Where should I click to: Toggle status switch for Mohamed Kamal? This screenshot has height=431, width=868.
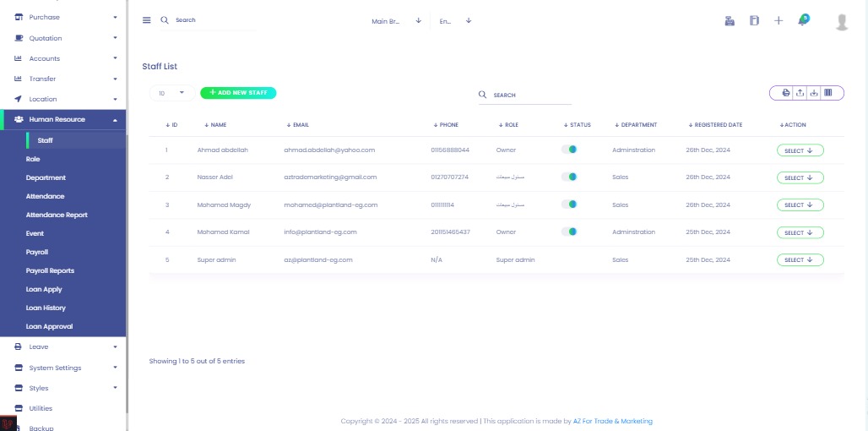coord(569,232)
